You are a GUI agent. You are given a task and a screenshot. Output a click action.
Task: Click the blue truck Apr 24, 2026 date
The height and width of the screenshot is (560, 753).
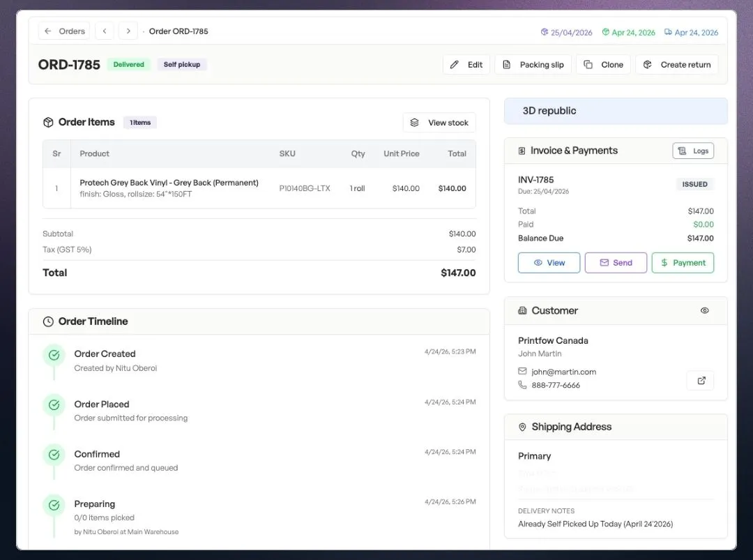pyautogui.click(x=691, y=32)
